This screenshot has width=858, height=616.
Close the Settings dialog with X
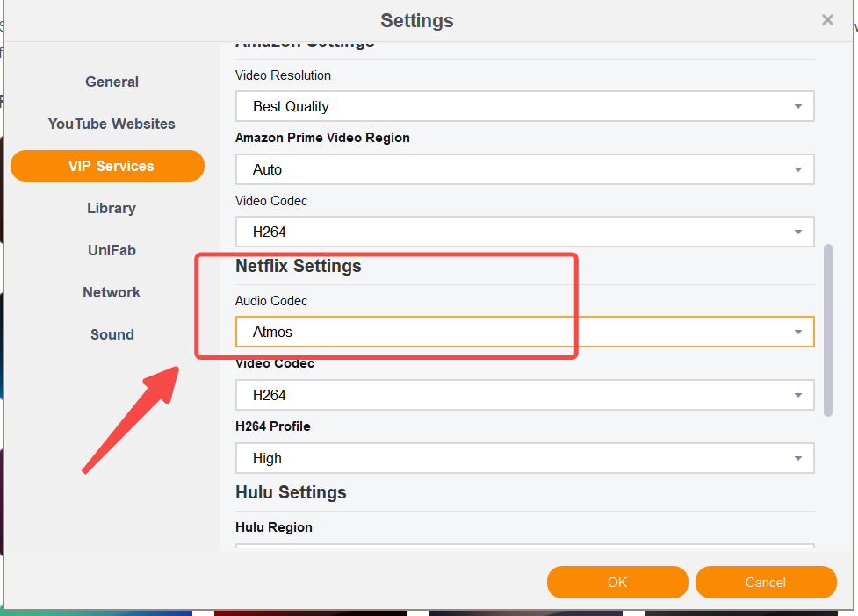[827, 19]
